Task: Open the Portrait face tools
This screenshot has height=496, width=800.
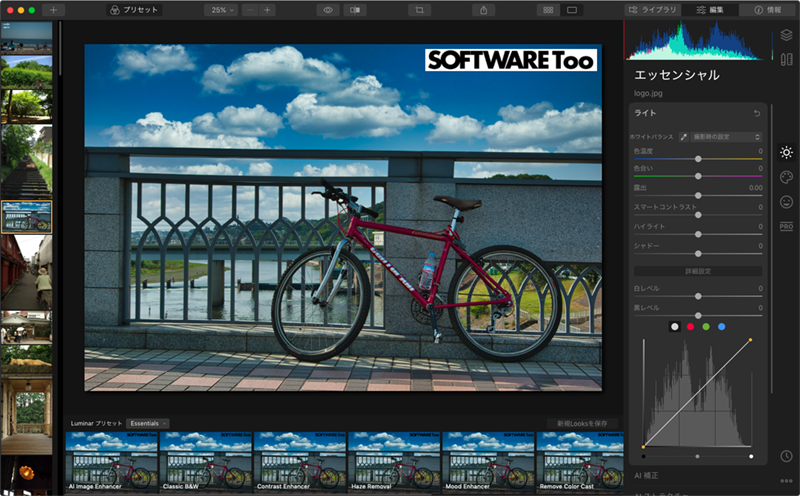Action: coord(786,202)
